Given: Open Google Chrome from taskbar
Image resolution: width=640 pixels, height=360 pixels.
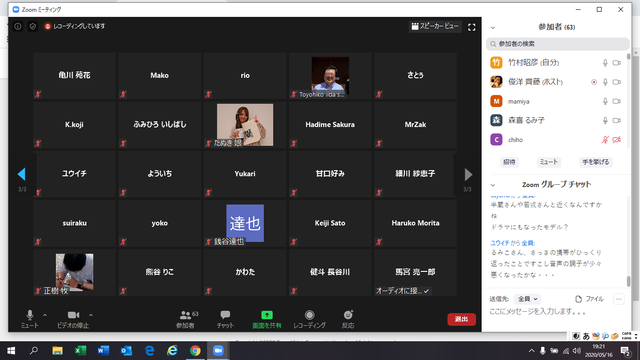Looking at the screenshot, I should [195, 351].
